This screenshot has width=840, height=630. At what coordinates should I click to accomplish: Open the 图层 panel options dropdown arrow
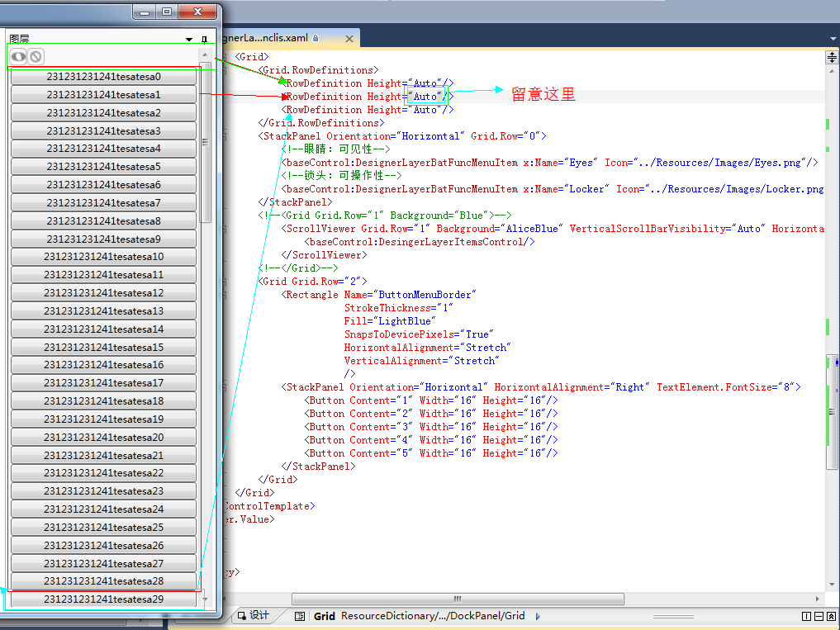point(188,39)
